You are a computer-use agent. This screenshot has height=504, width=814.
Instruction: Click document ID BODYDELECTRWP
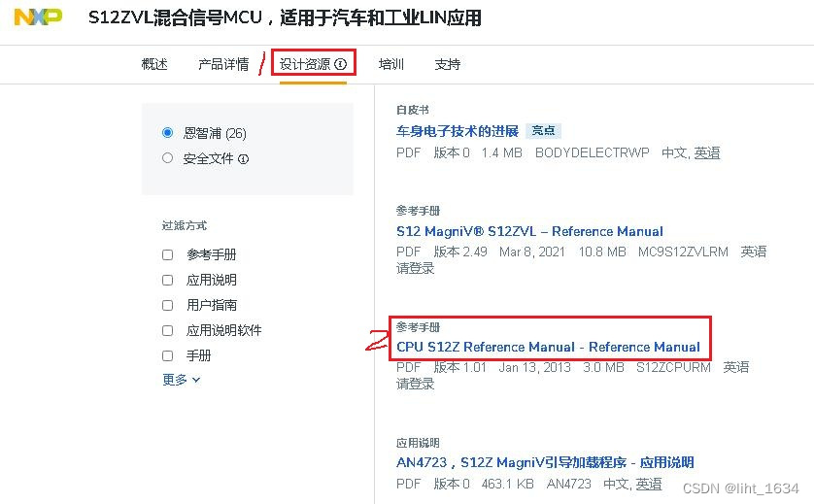(593, 152)
